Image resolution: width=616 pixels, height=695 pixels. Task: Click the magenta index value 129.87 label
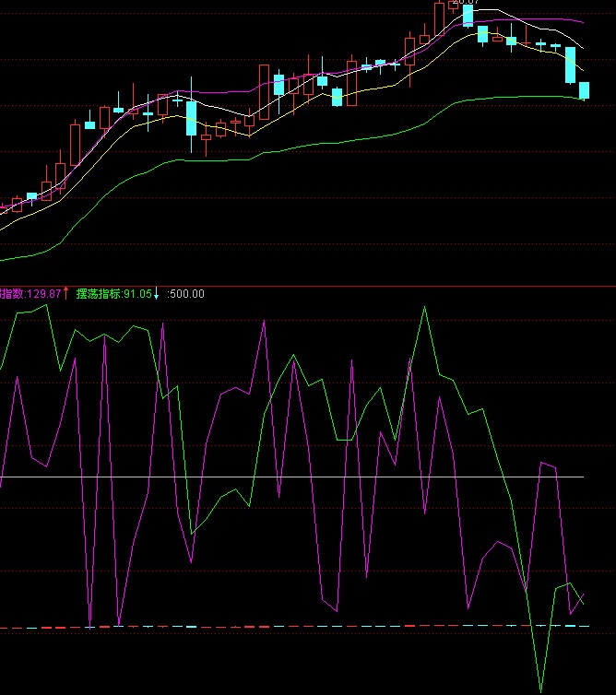point(30,294)
